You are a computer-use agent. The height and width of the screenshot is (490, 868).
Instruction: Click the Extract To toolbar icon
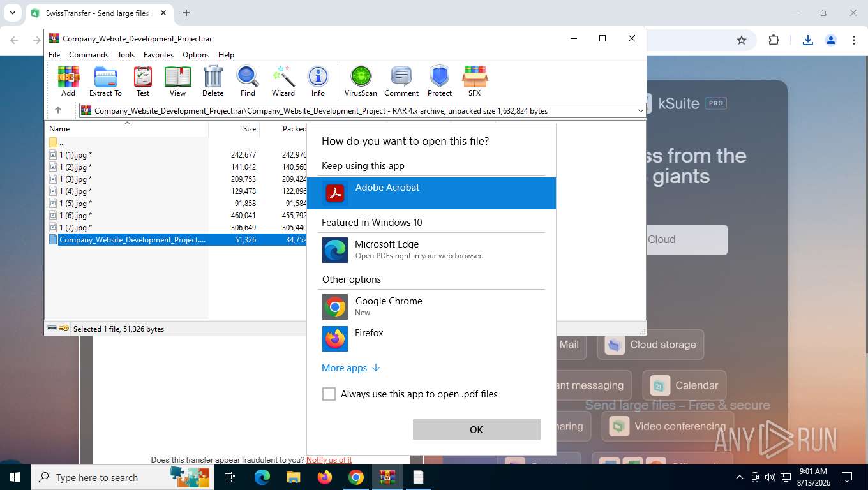(x=105, y=81)
